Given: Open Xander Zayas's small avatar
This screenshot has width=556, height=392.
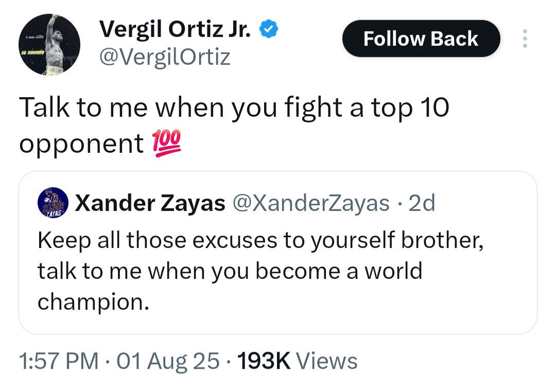Looking at the screenshot, I should pyautogui.click(x=53, y=203).
